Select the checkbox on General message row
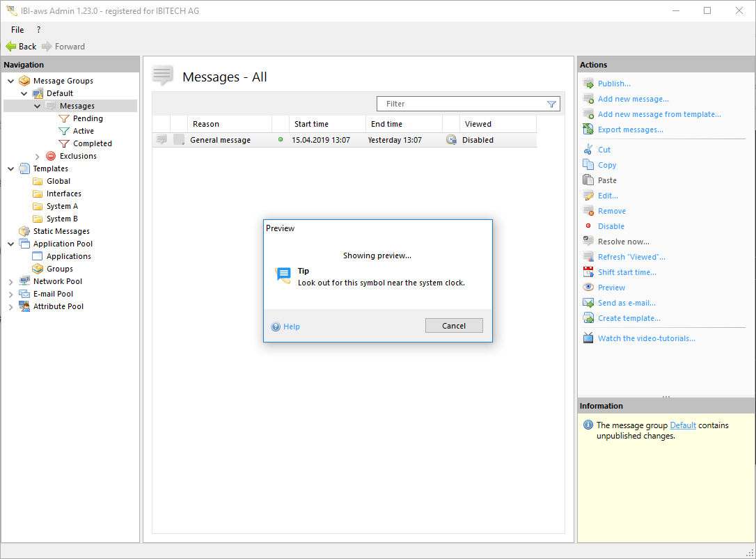 pos(179,140)
